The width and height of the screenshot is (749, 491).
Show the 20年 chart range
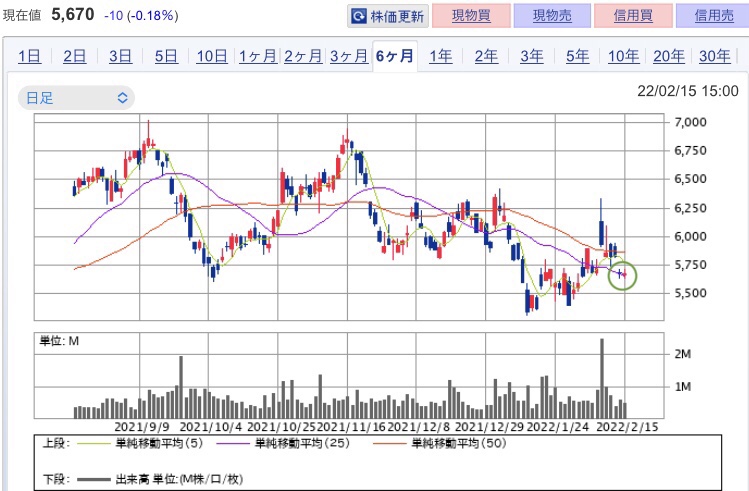[669, 56]
